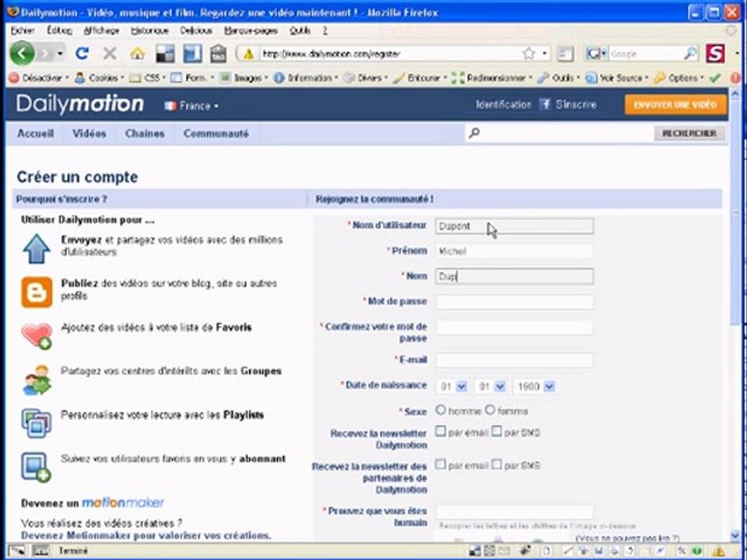This screenshot has width=747, height=560.
Task: Click the orange Blogger icon beside Publiez
Action: (37, 292)
